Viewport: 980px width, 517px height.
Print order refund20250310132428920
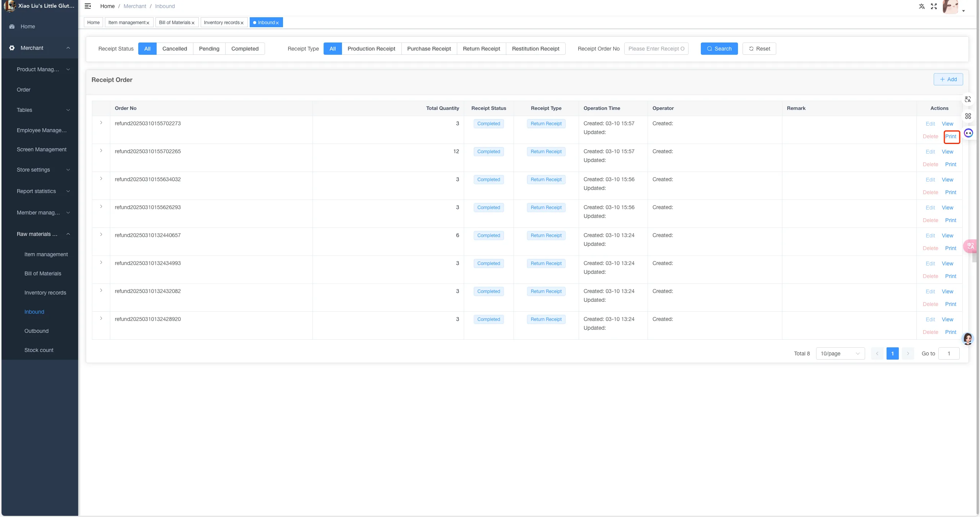pyautogui.click(x=951, y=332)
